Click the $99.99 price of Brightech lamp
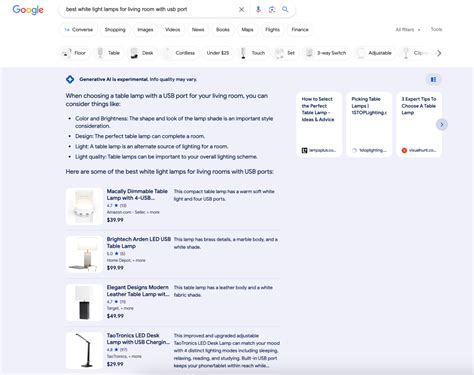The image size is (474, 375). coord(115,268)
